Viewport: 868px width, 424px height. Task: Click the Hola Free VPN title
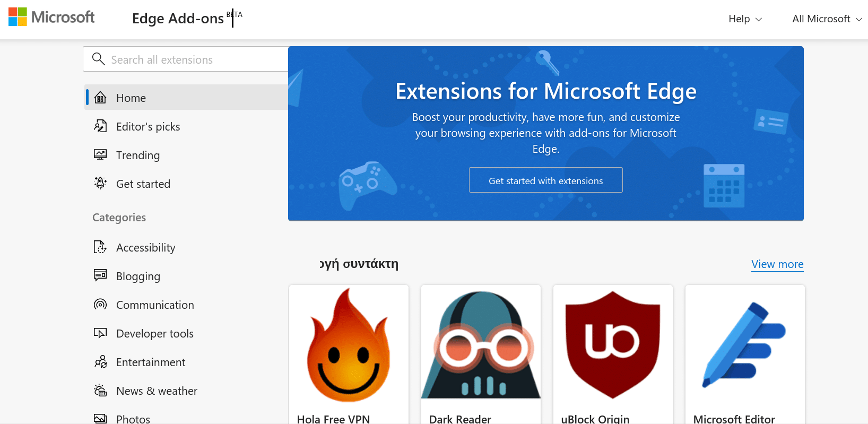pyautogui.click(x=333, y=419)
